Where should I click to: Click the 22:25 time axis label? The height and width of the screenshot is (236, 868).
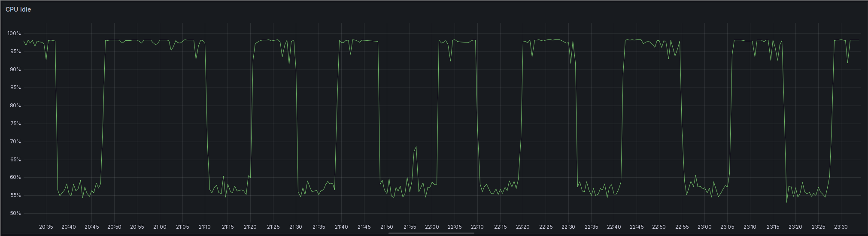(546, 227)
